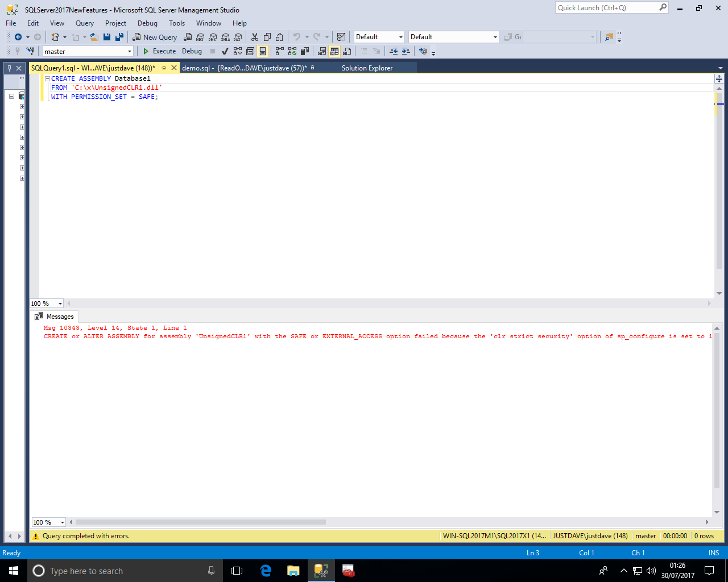Click the Execute button
Viewport: 728px width, 582px height.
coord(159,51)
